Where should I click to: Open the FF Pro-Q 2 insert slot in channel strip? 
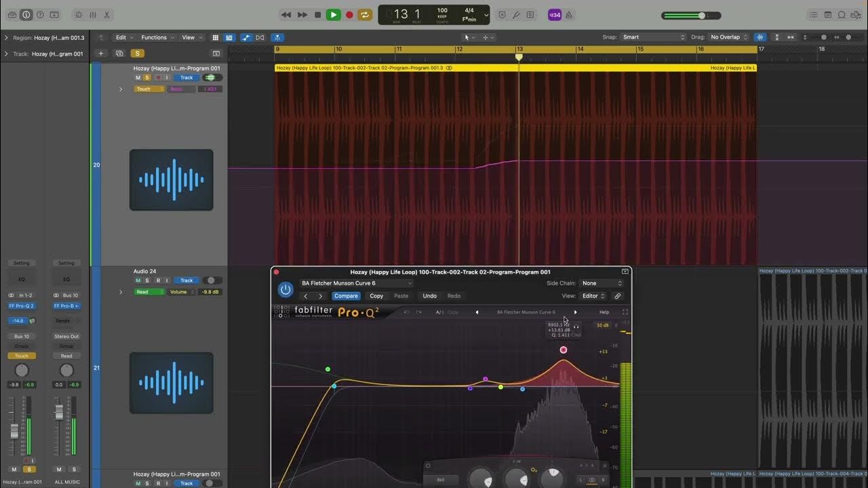21,306
